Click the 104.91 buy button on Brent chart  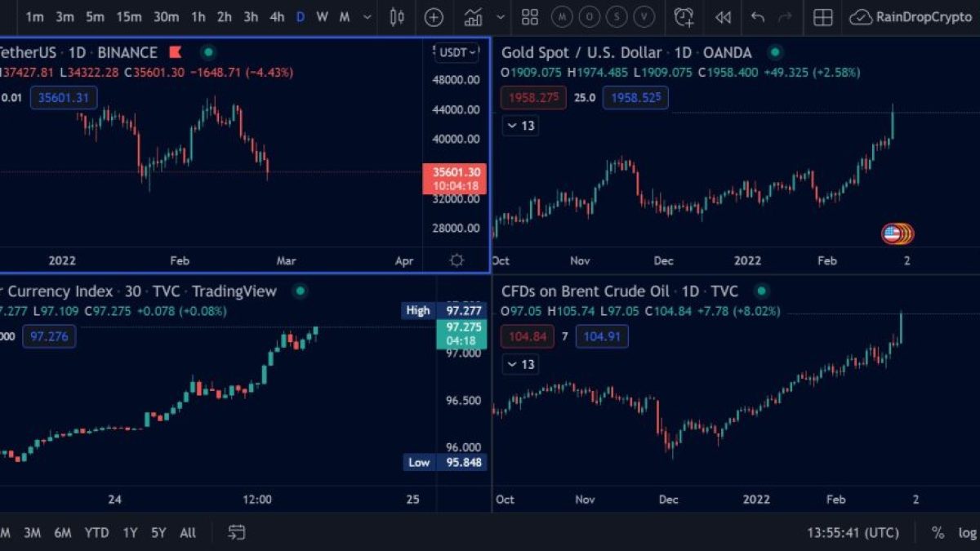[x=603, y=335]
